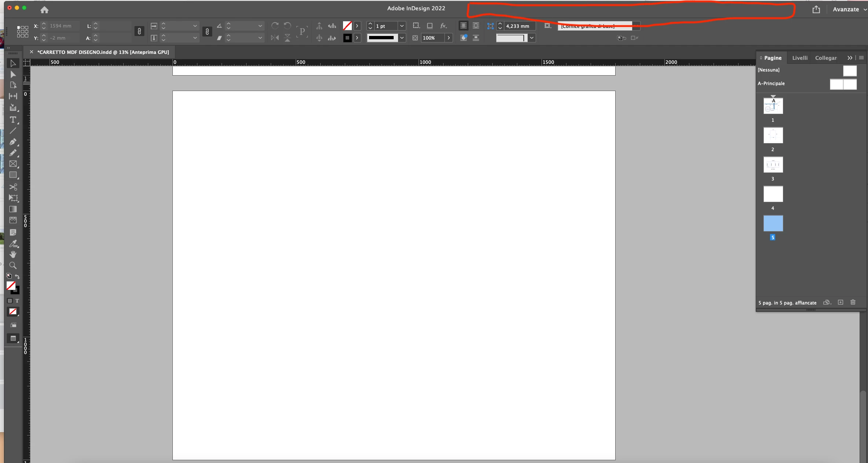Pick the Eyedropper tool
This screenshot has width=868, height=463.
click(x=13, y=243)
